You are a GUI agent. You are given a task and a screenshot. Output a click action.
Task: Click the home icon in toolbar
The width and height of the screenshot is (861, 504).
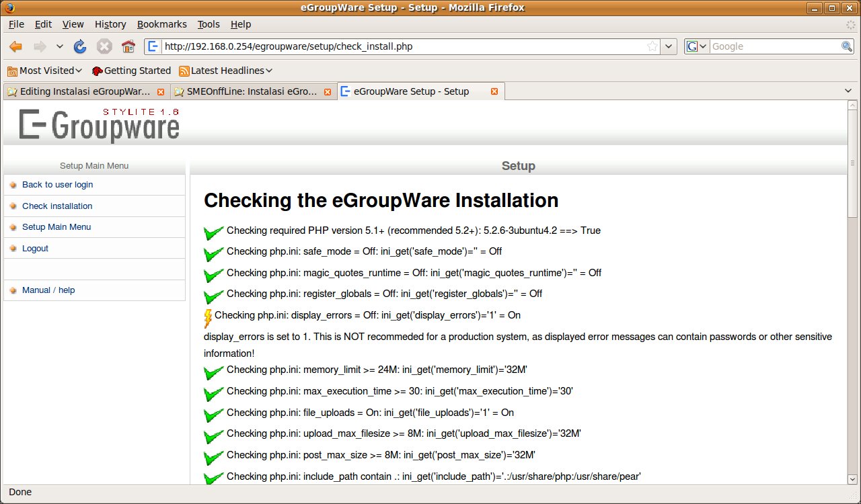(128, 46)
